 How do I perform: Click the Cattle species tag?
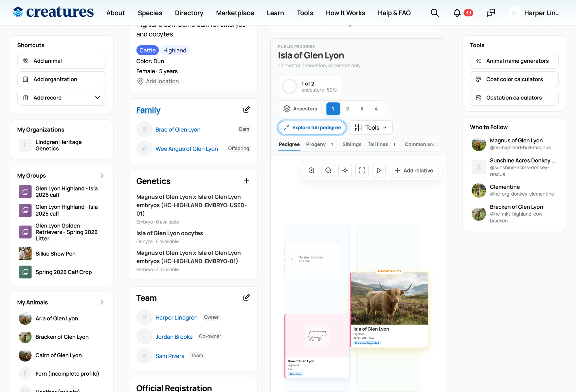coord(148,50)
